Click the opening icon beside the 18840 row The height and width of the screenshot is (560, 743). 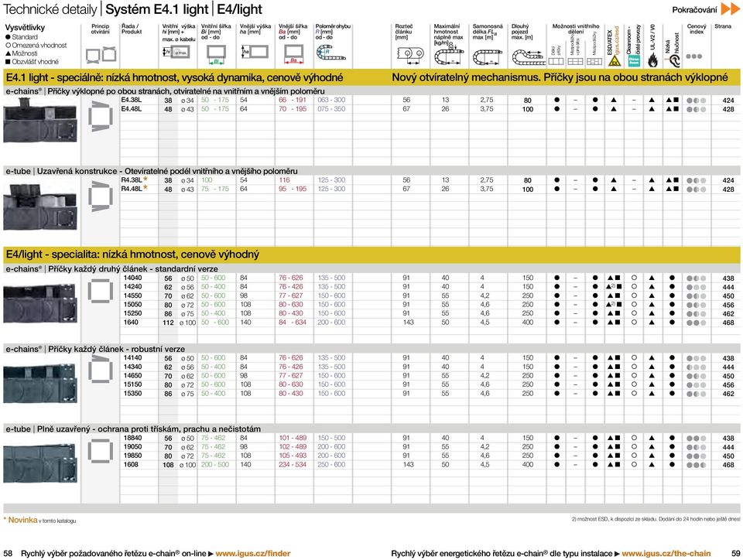tap(101, 450)
